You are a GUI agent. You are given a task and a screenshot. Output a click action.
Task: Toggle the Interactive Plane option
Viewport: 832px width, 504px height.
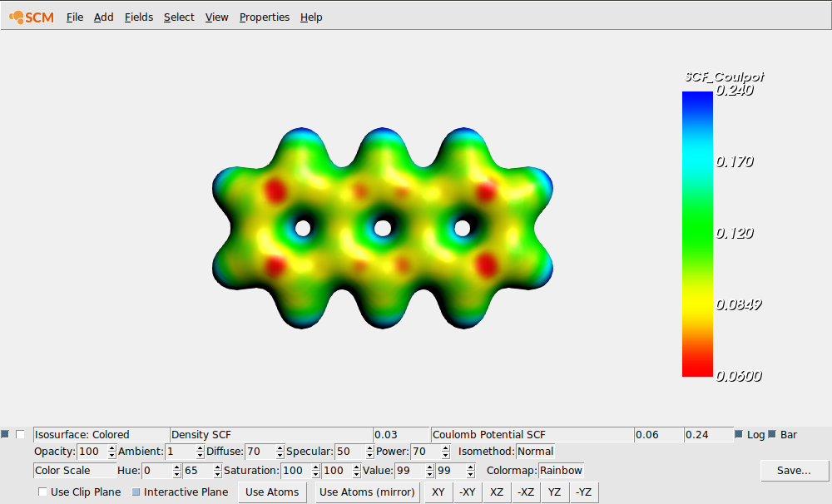pos(135,492)
